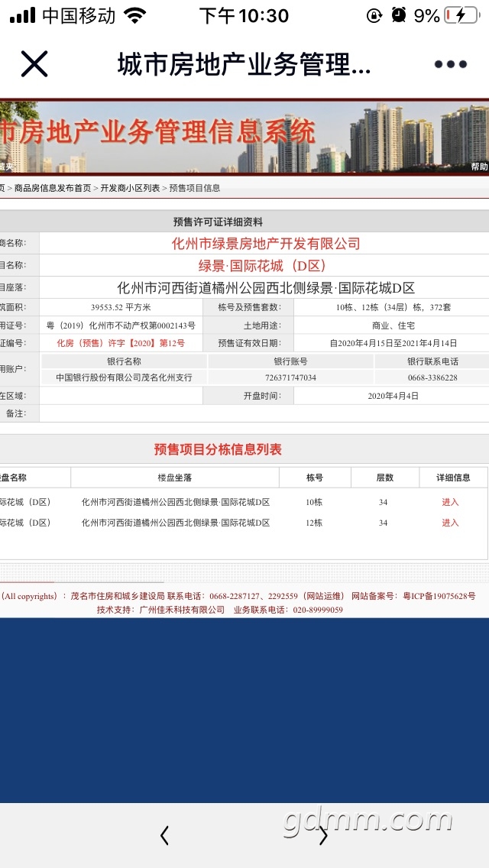Click the 12栋 cell in building list

314,523
